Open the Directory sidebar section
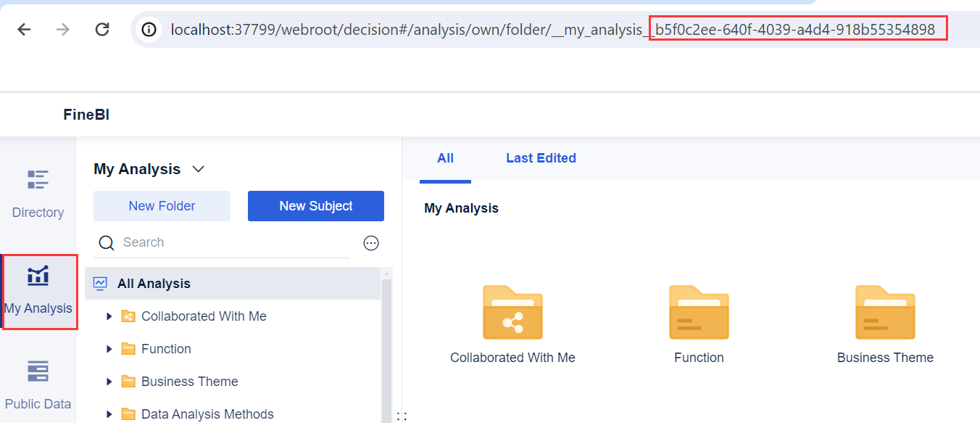 pos(38,194)
